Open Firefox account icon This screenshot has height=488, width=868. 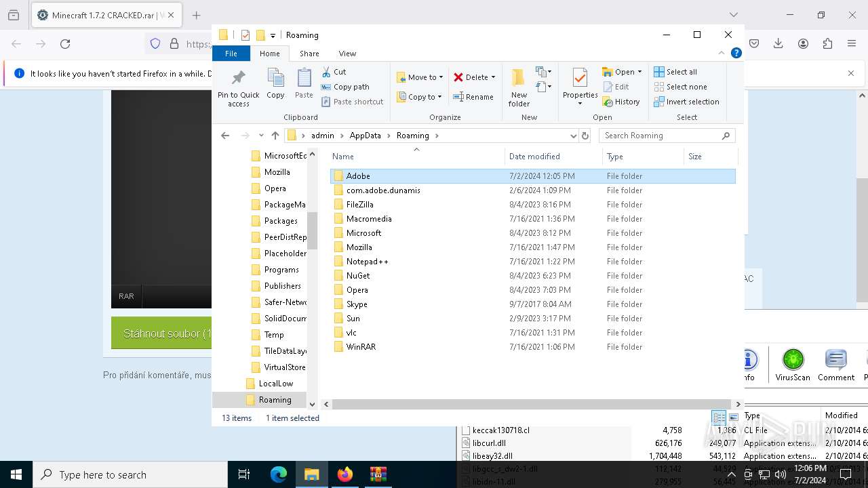click(803, 43)
